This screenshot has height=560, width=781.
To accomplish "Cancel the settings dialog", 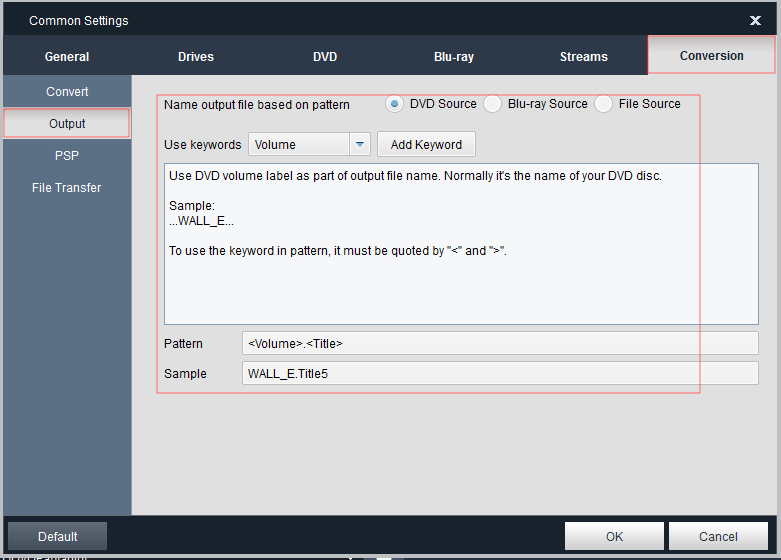I will [x=718, y=536].
